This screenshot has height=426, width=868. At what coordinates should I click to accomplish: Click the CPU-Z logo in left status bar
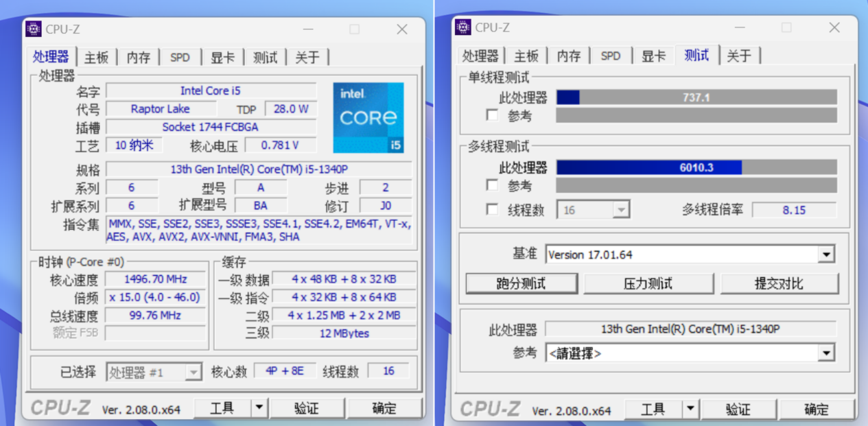point(60,407)
